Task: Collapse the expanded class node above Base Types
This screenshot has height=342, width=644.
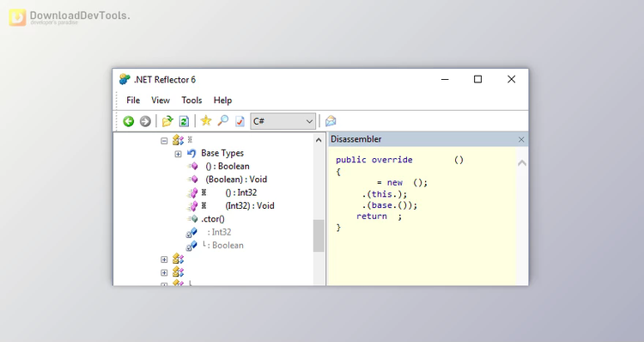Action: point(164,141)
